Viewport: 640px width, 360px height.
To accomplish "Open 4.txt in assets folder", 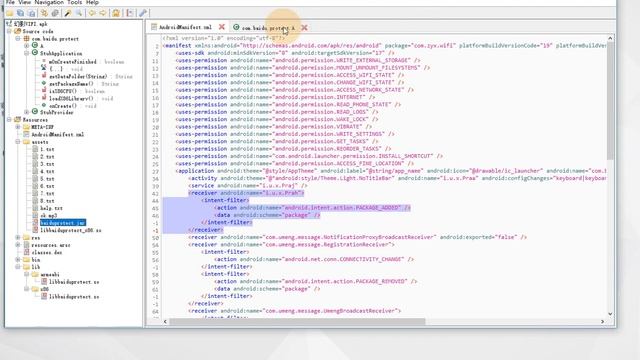I will pos(47,171).
